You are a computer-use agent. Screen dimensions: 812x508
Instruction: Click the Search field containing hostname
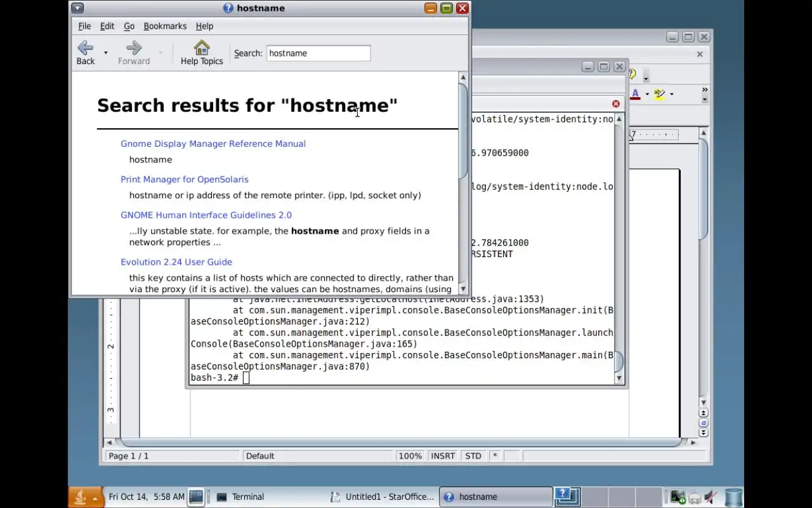coord(318,53)
